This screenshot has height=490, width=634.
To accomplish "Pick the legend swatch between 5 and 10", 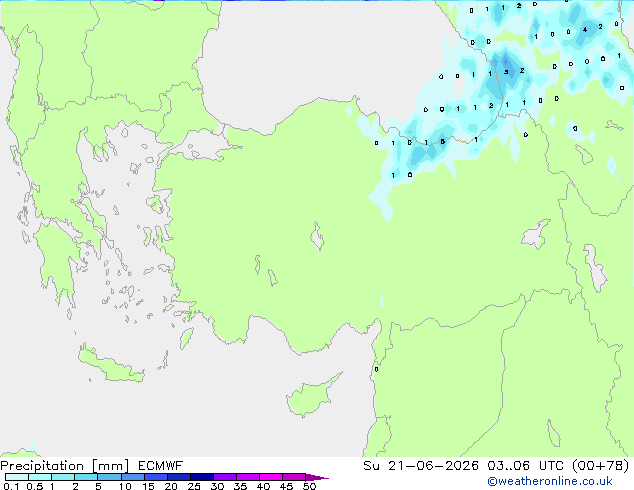I will click(109, 477).
